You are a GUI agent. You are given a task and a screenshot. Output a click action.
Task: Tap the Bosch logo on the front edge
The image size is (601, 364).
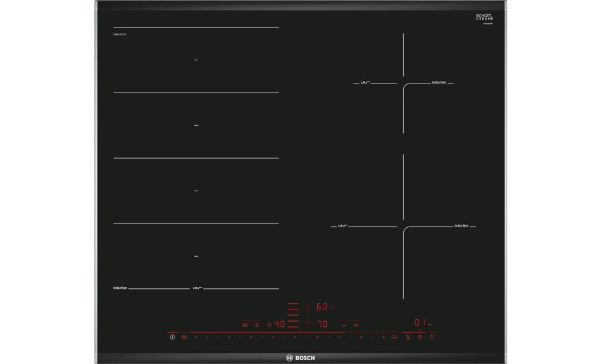click(x=300, y=358)
